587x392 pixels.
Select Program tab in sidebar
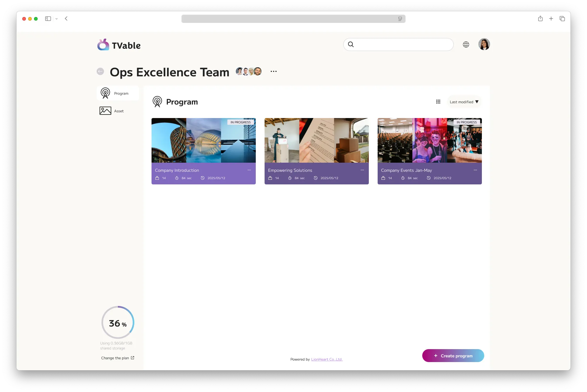coord(118,93)
